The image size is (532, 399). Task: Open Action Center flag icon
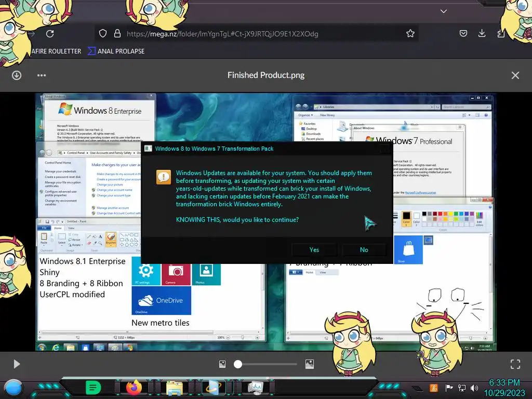448,388
